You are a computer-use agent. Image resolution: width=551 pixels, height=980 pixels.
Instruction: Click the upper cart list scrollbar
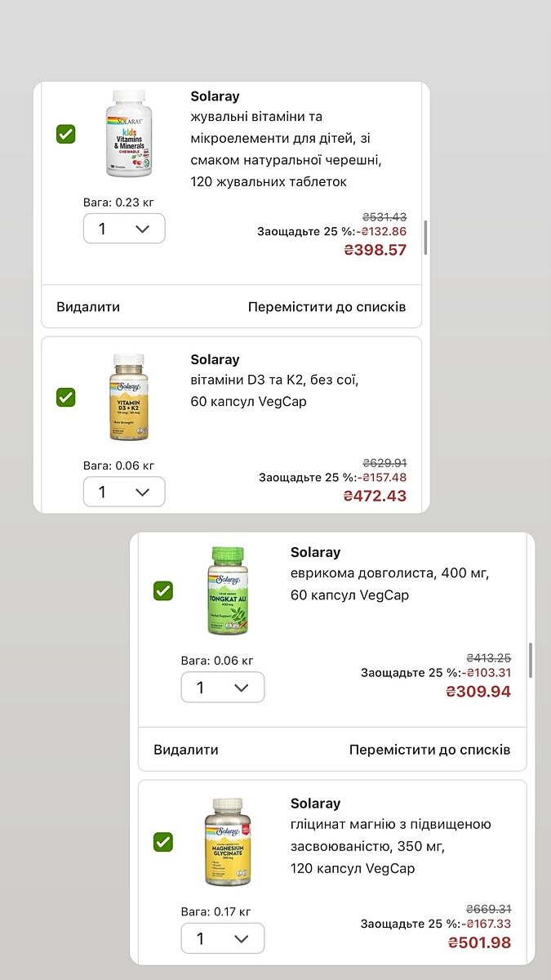click(x=425, y=236)
